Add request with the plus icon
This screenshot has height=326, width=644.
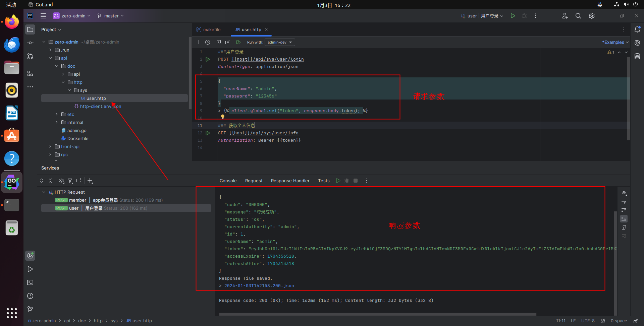point(199,42)
